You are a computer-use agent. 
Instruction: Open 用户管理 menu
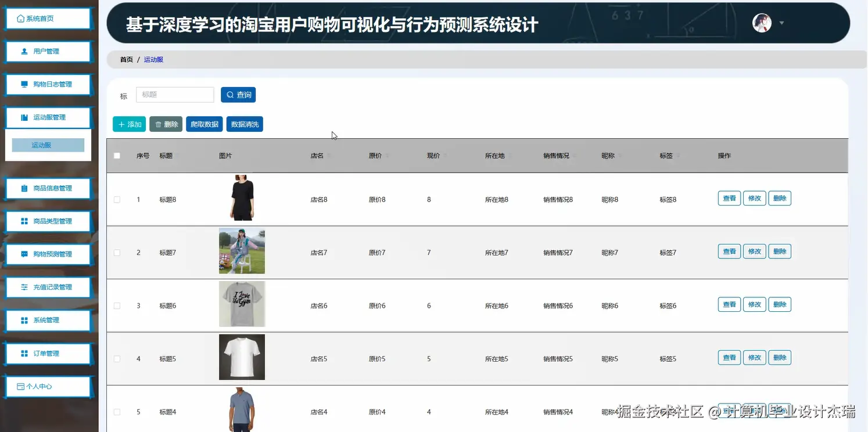click(x=48, y=52)
